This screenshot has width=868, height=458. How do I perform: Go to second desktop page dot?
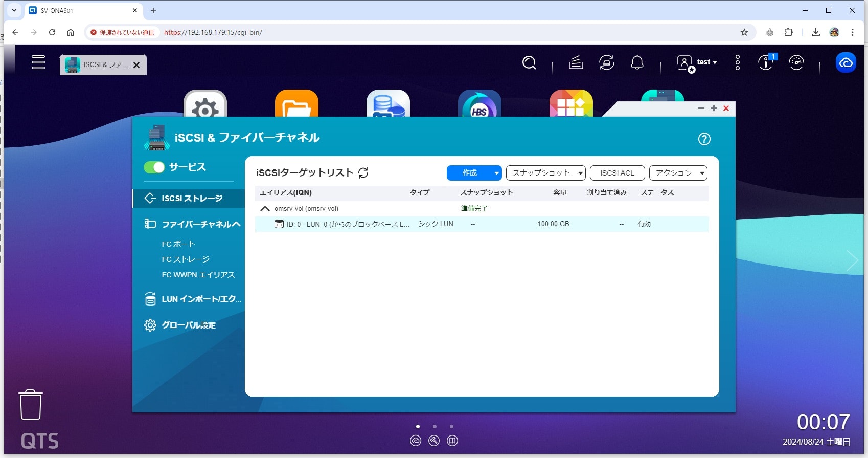tap(435, 426)
